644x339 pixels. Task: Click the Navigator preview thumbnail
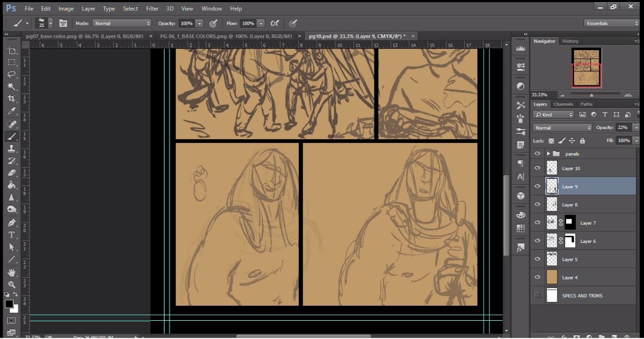tap(586, 68)
